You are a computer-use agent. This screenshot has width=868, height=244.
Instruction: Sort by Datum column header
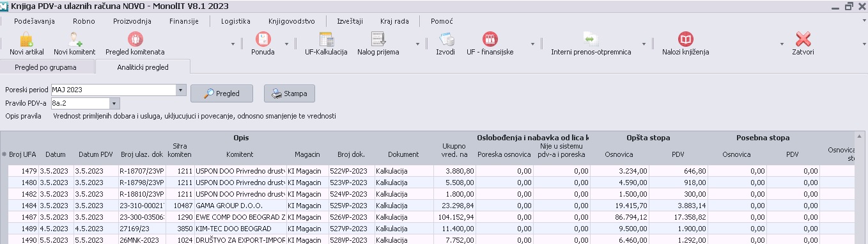pos(56,154)
